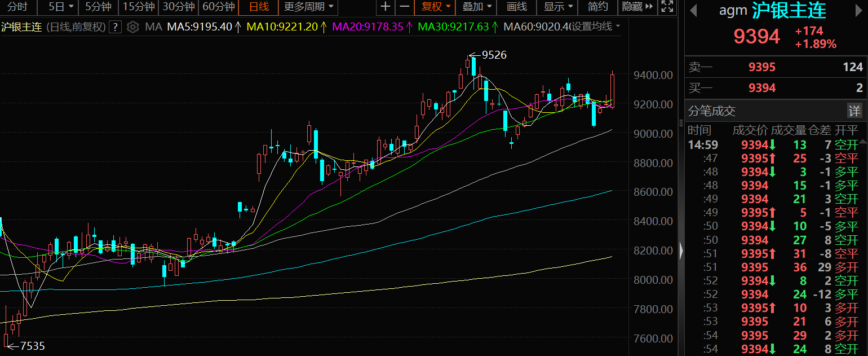Enter fullscreen with the expand icon
The image size is (868, 356).
(667, 7)
